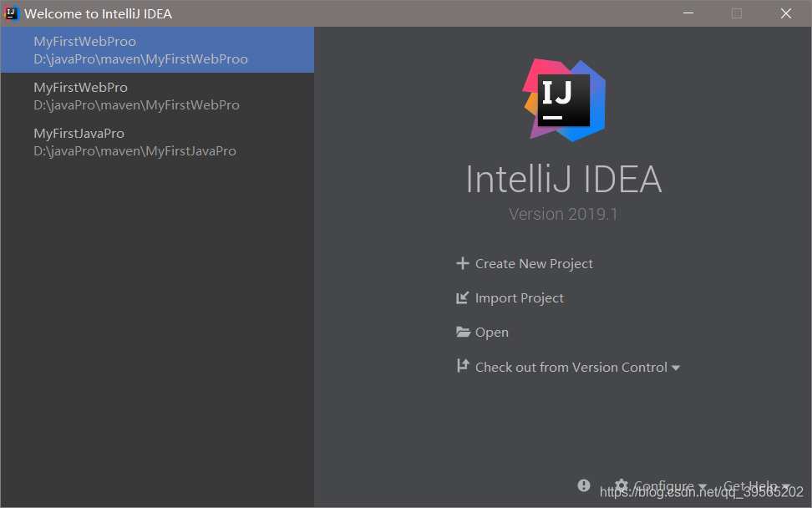The width and height of the screenshot is (812, 508).
Task: Click Create New Project link
Action: coord(534,264)
